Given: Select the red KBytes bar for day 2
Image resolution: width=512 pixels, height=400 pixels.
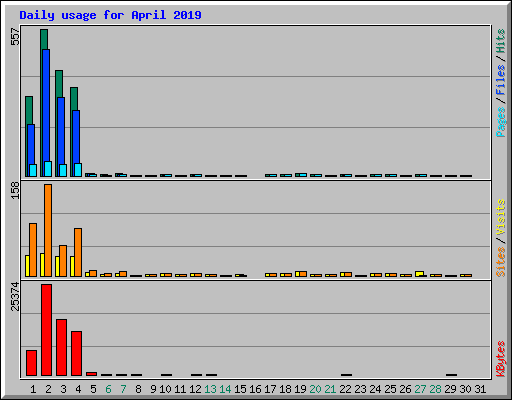Looking at the screenshot, I should [46, 330].
